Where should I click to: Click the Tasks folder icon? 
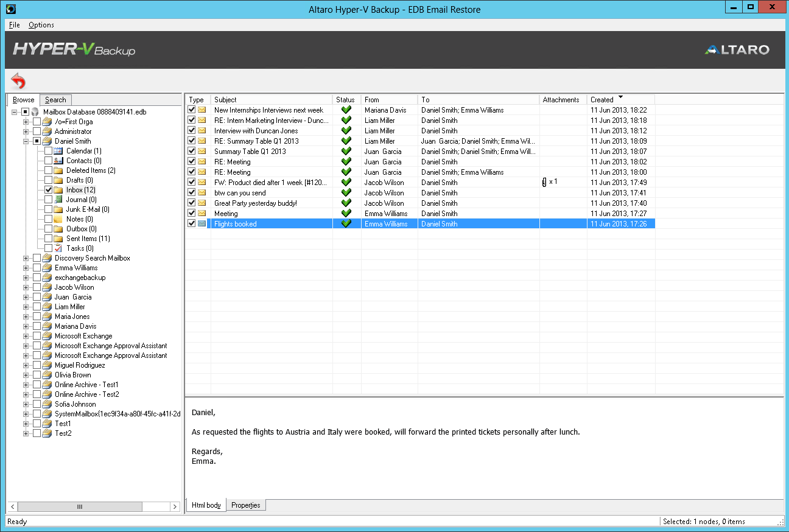58,248
